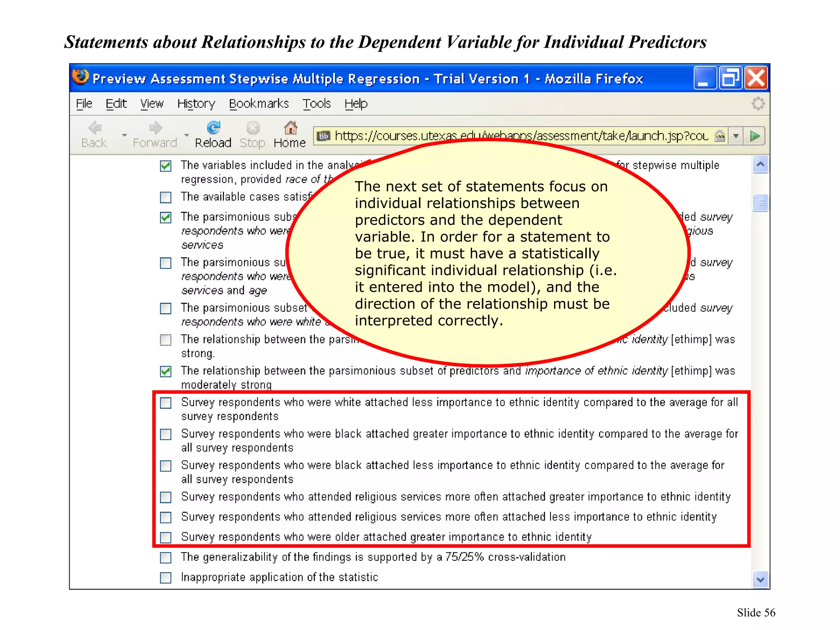Screen dimensions: 840x630
Task: Click the vertical scrollbar thumb
Action: click(760, 202)
